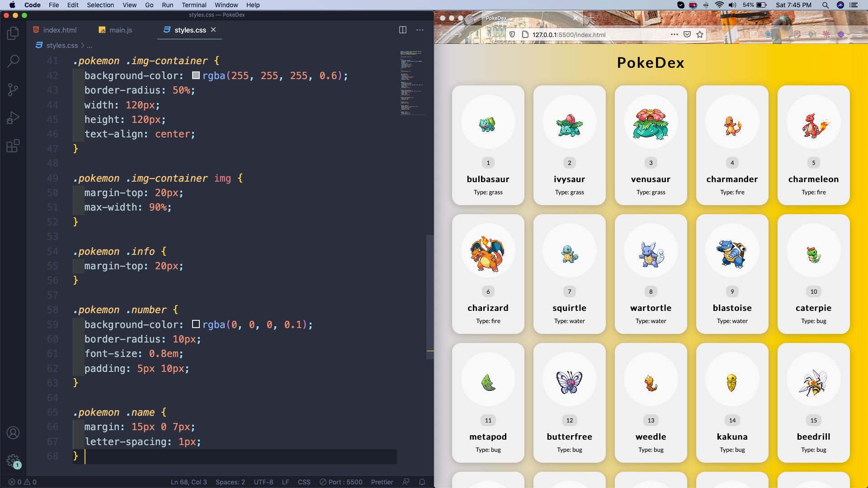This screenshot has height=488, width=868.
Task: Close the styles.css tab
Action: click(213, 30)
